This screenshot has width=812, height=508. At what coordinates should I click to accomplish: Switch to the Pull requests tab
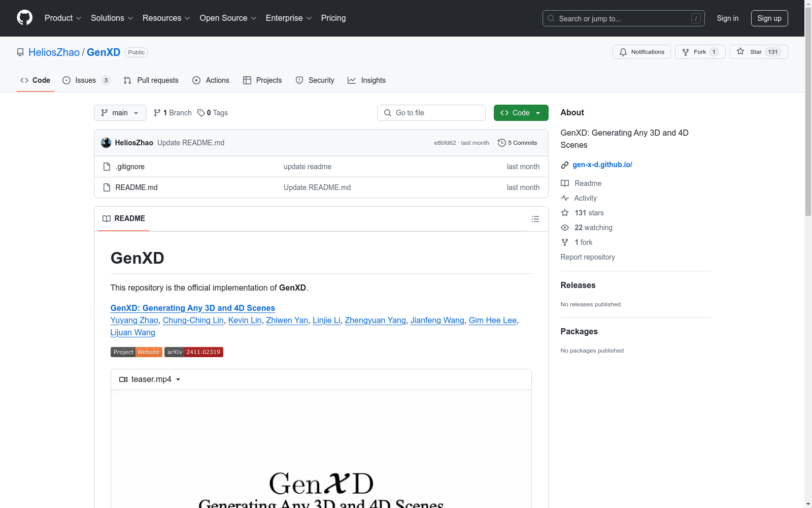pyautogui.click(x=151, y=80)
